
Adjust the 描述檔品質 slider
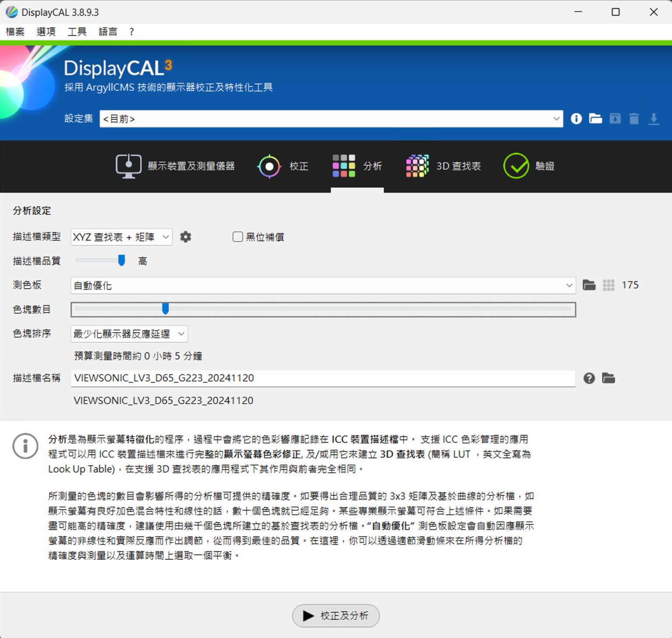(x=122, y=260)
